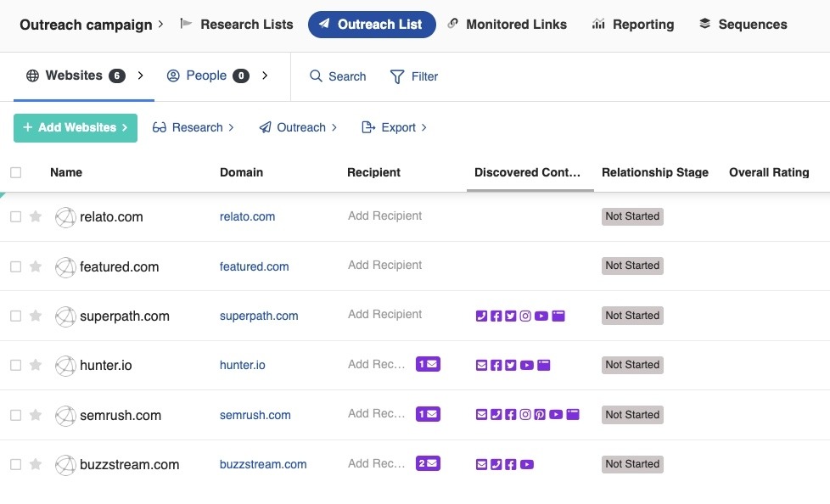This screenshot has height=504, width=830.
Task: Open the phone contact icon for superpath.com
Action: pos(481,316)
